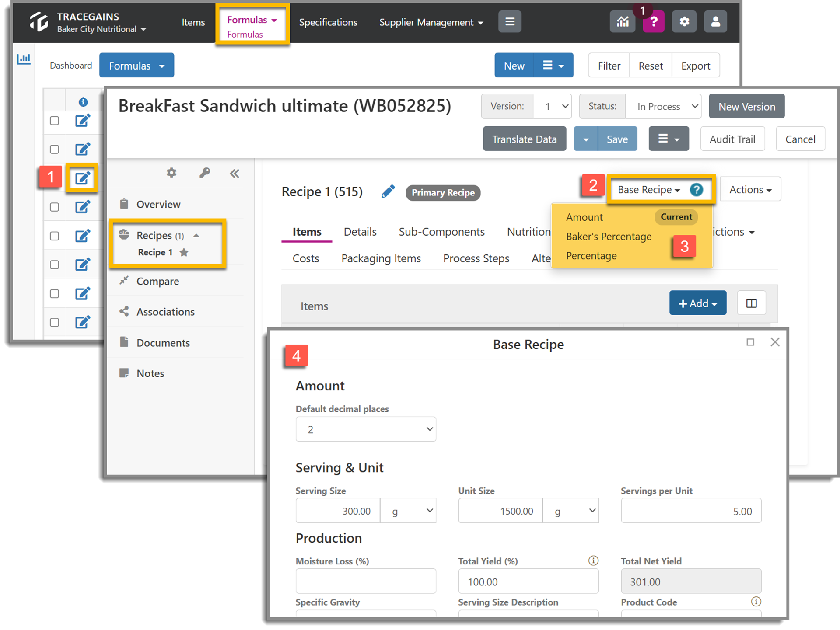Image resolution: width=840 pixels, height=630 pixels.
Task: Open the Version dropdown
Action: 553,106
